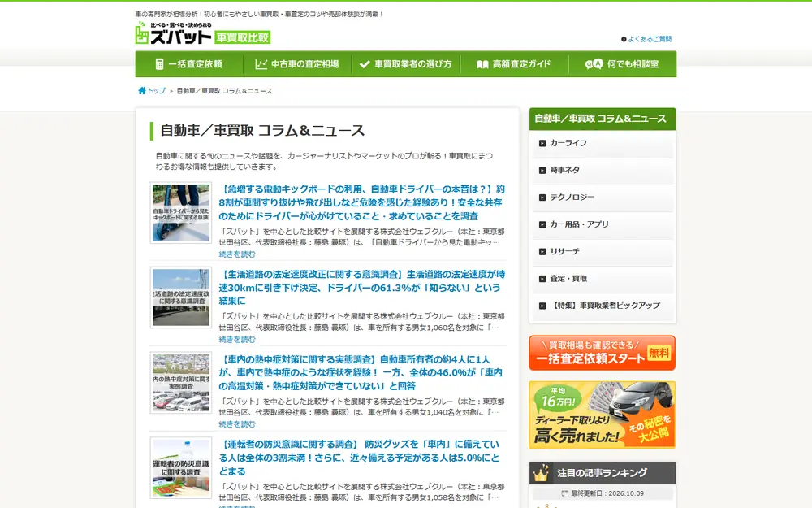The width and height of the screenshot is (812, 508).
Task: Click the arrow icon next to リサーチ
Action: [542, 251]
